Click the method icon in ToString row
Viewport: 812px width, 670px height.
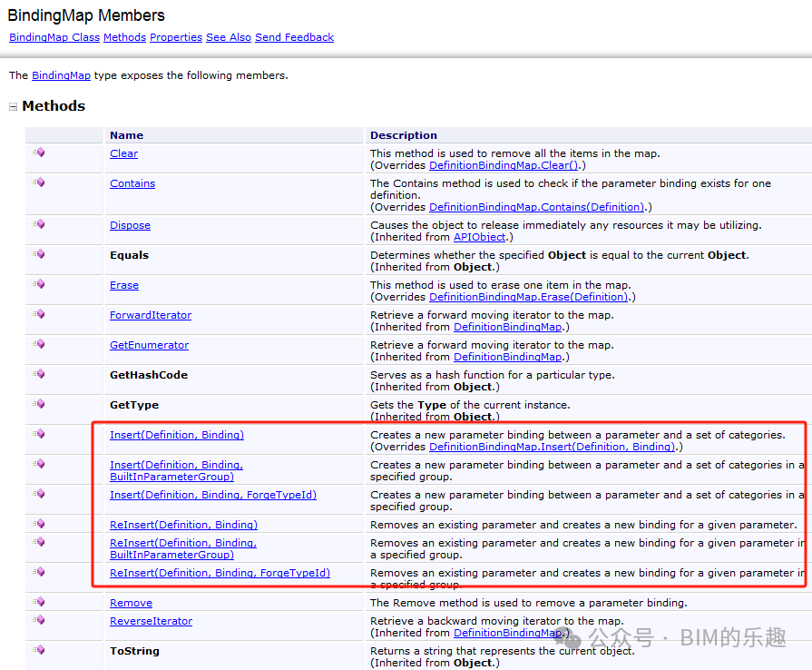point(39,650)
